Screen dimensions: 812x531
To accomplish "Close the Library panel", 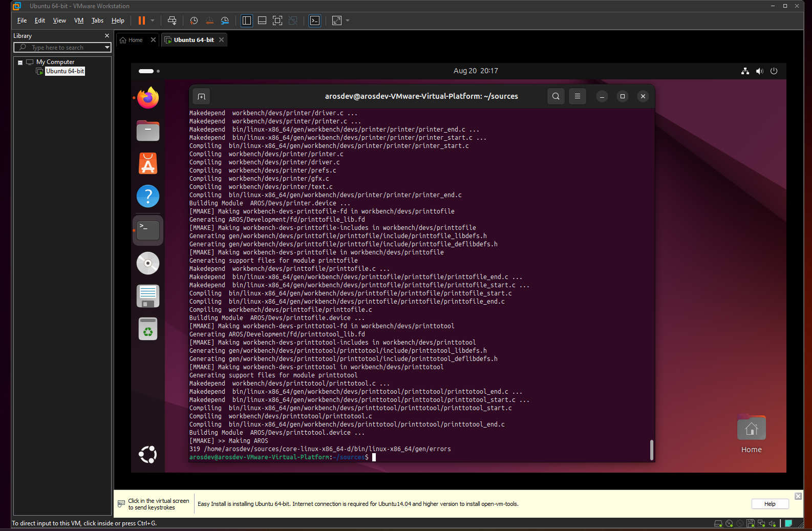I will point(107,36).
